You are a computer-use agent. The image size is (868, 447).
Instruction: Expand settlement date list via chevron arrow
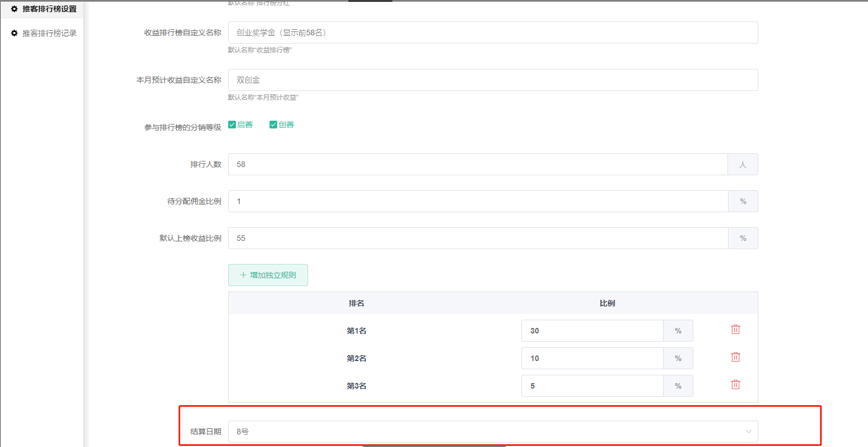(x=748, y=432)
